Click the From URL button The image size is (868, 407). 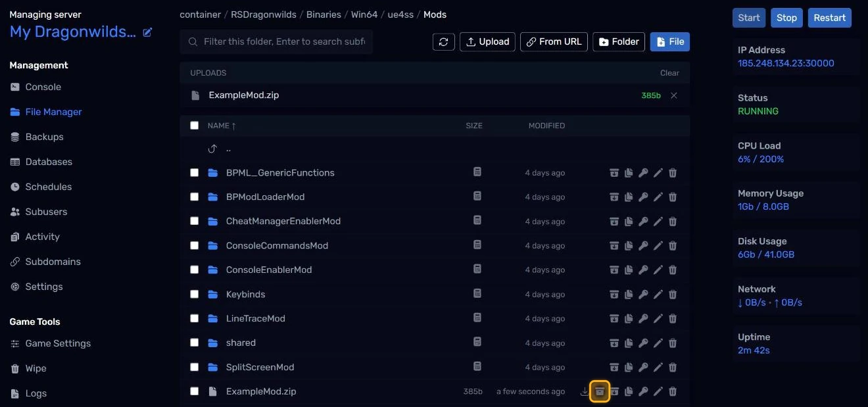pyautogui.click(x=554, y=41)
